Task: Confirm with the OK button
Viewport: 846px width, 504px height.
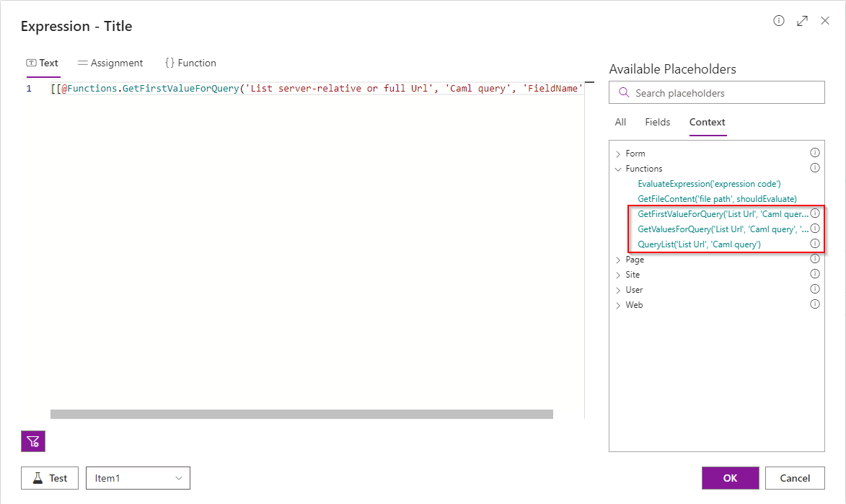Action: pos(730,477)
